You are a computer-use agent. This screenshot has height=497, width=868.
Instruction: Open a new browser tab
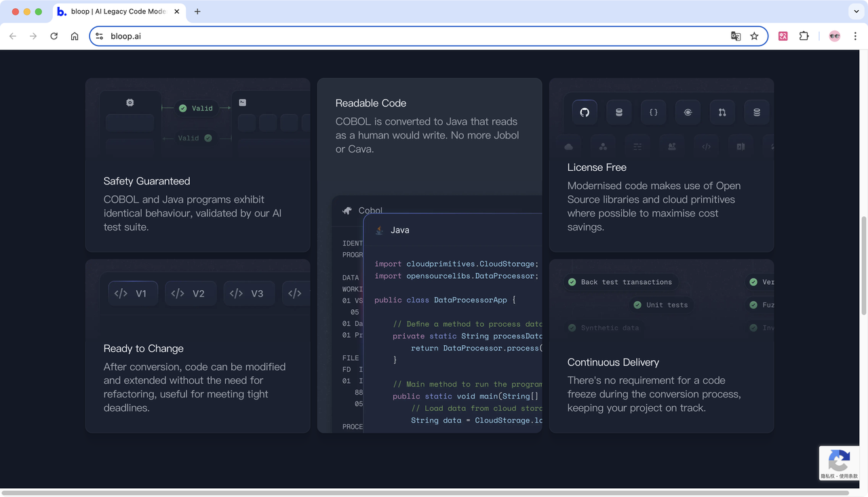tap(197, 12)
